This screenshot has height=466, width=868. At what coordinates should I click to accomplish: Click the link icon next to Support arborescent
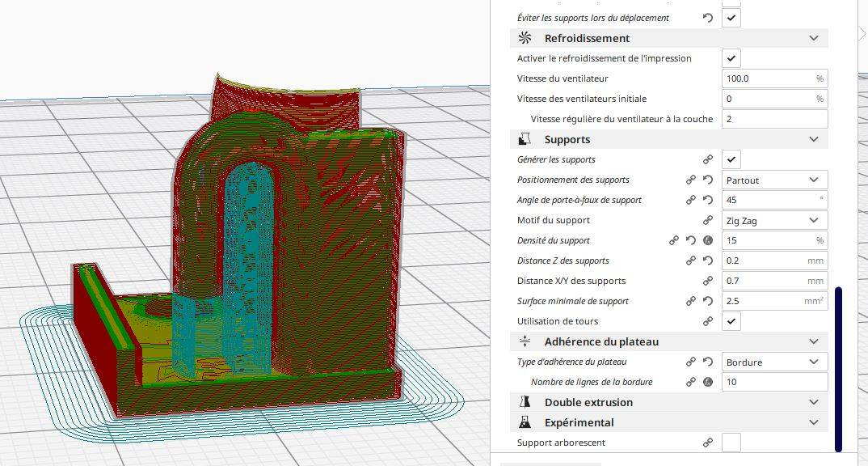(707, 443)
